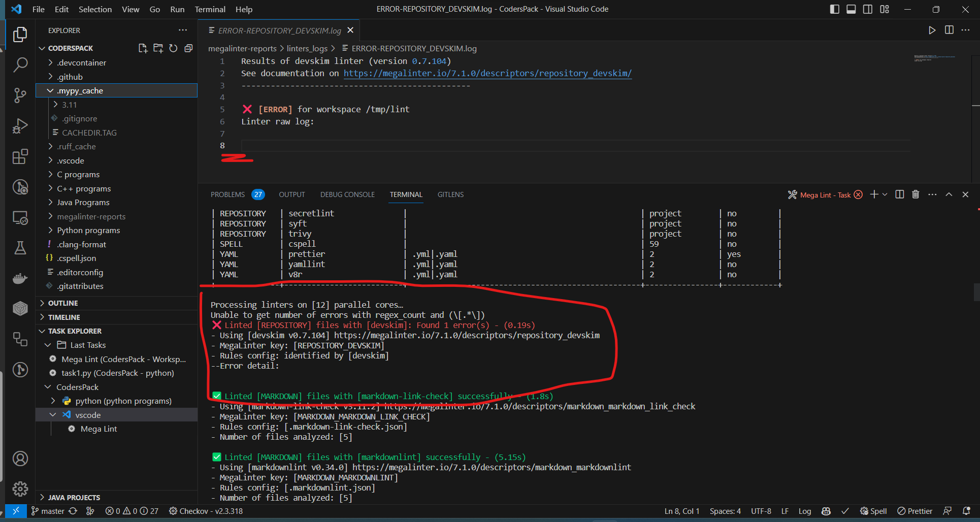Select the Mega Lint task under vscode
This screenshot has width=980, height=522.
[x=99, y=429]
